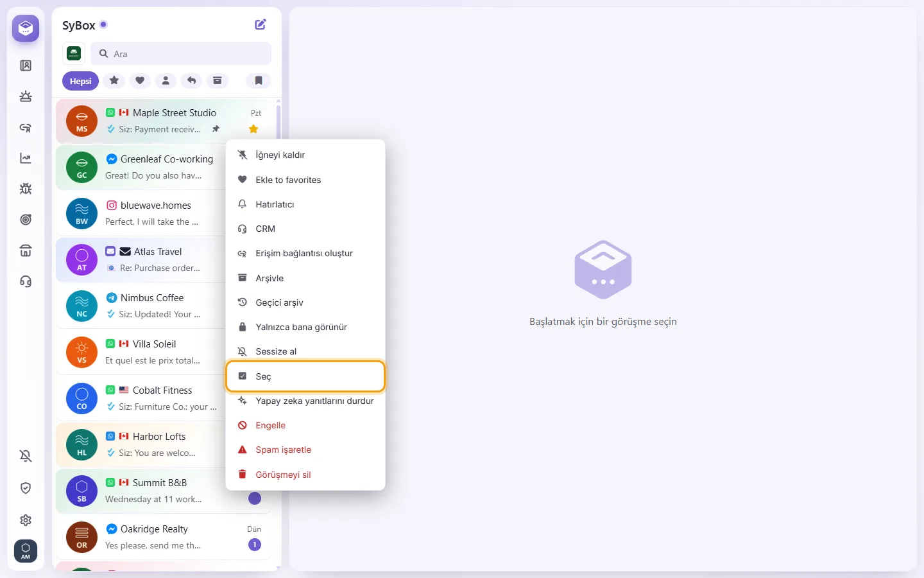Open the settings gear in sidebar
The image size is (924, 578).
[26, 520]
